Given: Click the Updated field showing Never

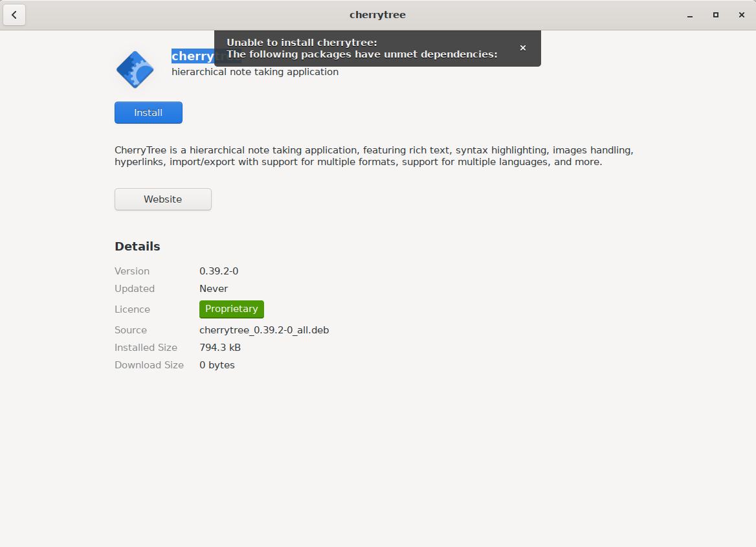Looking at the screenshot, I should 214,288.
